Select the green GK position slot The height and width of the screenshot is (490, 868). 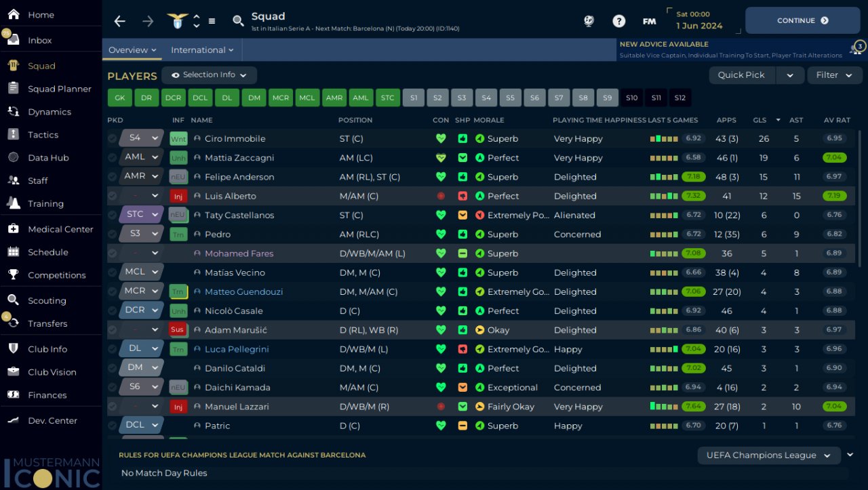(x=119, y=98)
